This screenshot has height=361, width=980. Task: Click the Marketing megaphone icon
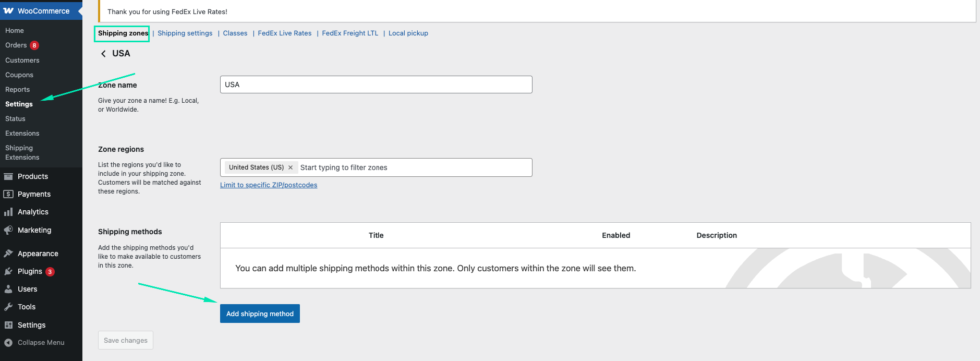pyautogui.click(x=8, y=230)
